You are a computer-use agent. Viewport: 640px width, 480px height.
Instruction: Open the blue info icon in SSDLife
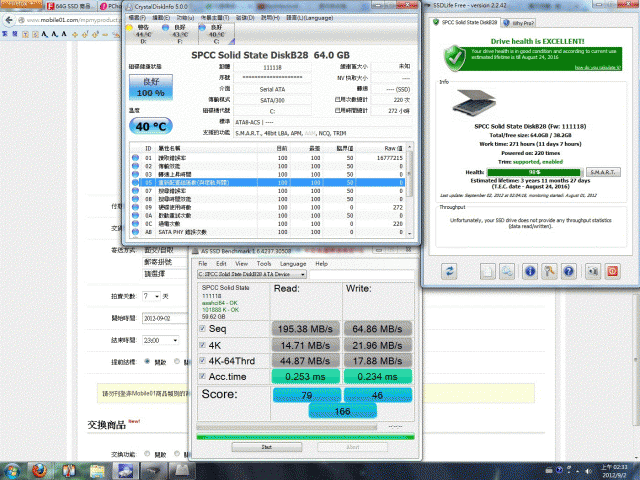(x=530, y=271)
